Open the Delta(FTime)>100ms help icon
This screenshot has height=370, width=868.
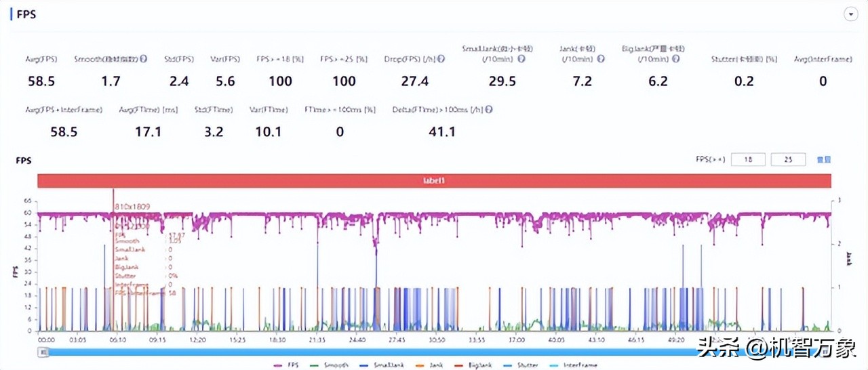pos(489,109)
